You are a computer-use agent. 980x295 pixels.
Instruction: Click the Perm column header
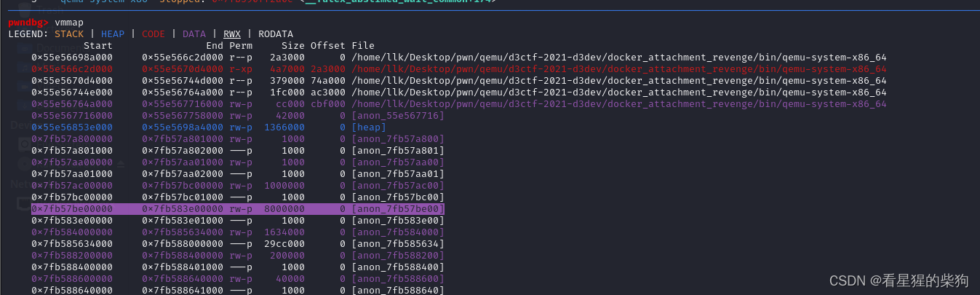click(241, 46)
